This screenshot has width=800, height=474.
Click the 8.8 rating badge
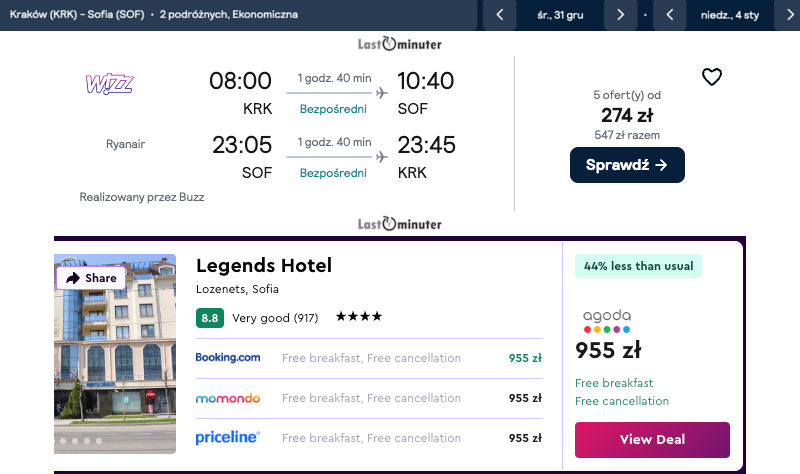tap(210, 318)
